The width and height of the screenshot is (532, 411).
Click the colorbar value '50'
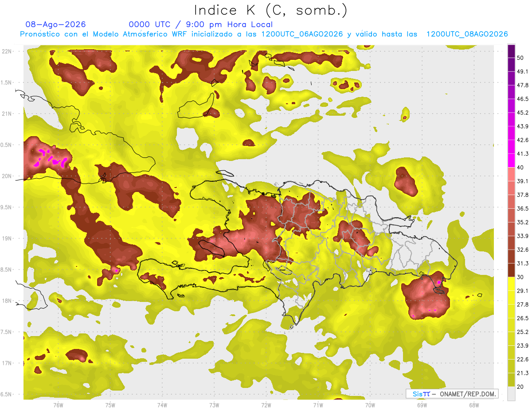[x=520, y=58]
